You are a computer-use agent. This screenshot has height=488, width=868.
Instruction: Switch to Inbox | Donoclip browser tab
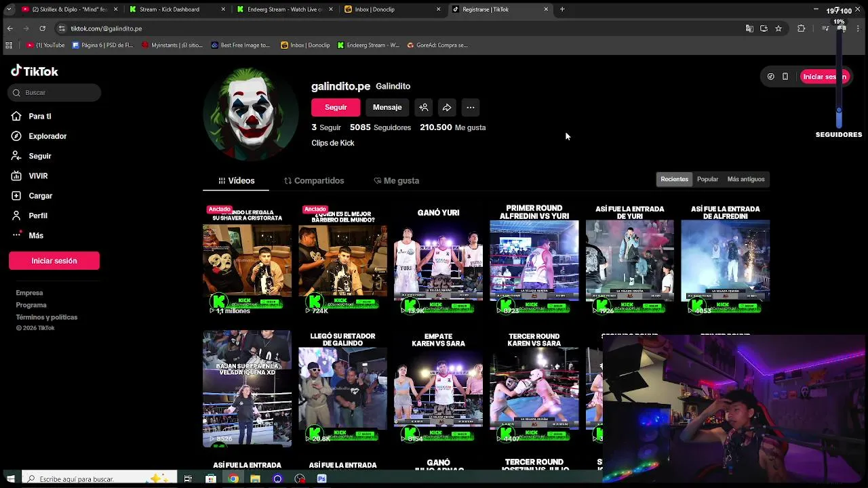click(391, 9)
